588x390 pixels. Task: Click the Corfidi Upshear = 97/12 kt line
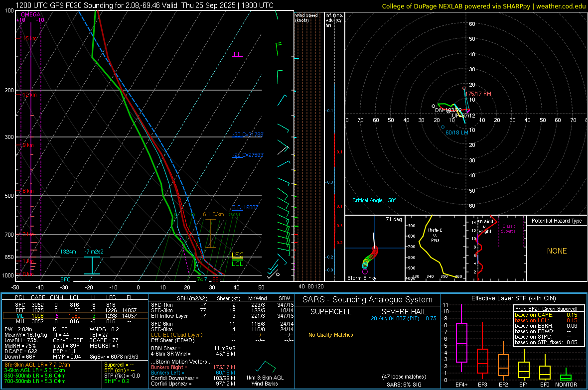(193, 383)
